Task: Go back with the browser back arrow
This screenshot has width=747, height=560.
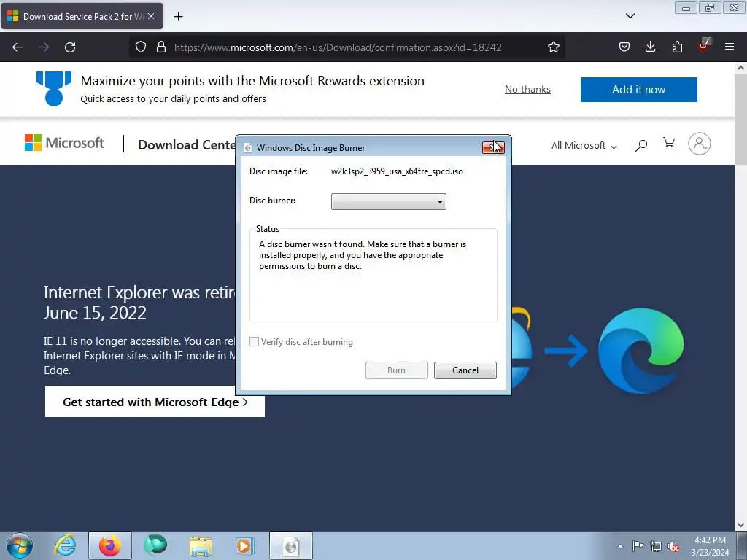Action: pyautogui.click(x=18, y=47)
